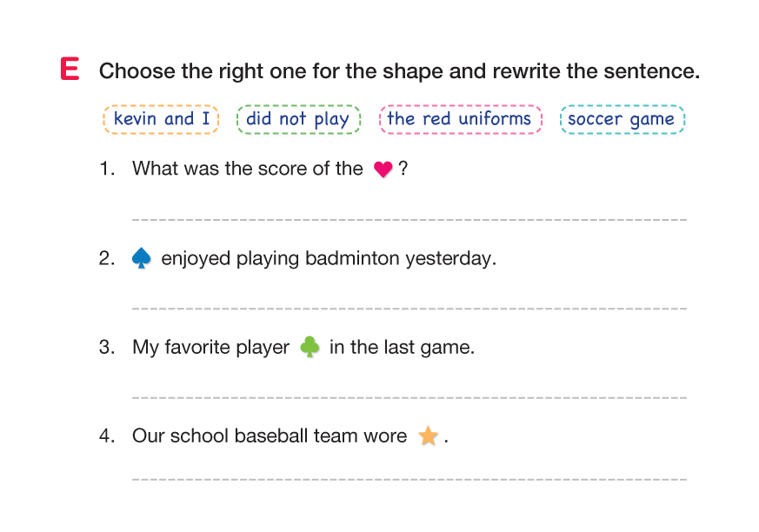
Task: Click the pink heart shape
Action: tap(383, 170)
